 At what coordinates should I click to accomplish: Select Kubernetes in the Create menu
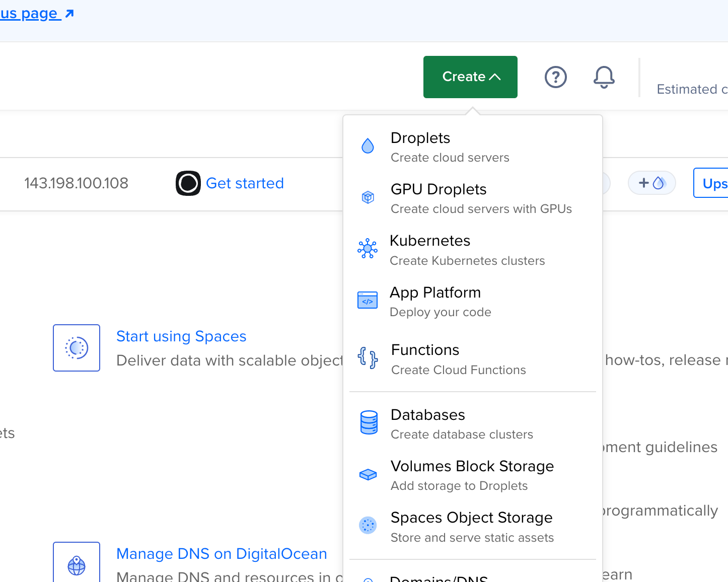click(x=473, y=250)
